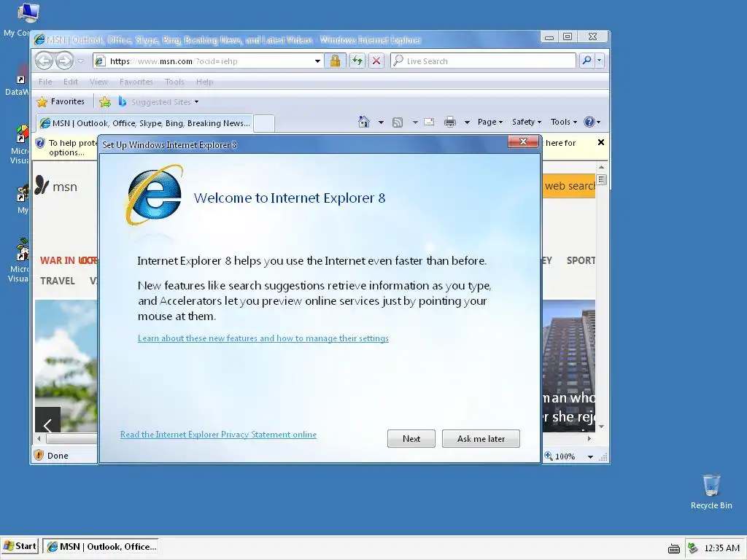
Task: Click the Favorites star button
Action: click(61, 101)
